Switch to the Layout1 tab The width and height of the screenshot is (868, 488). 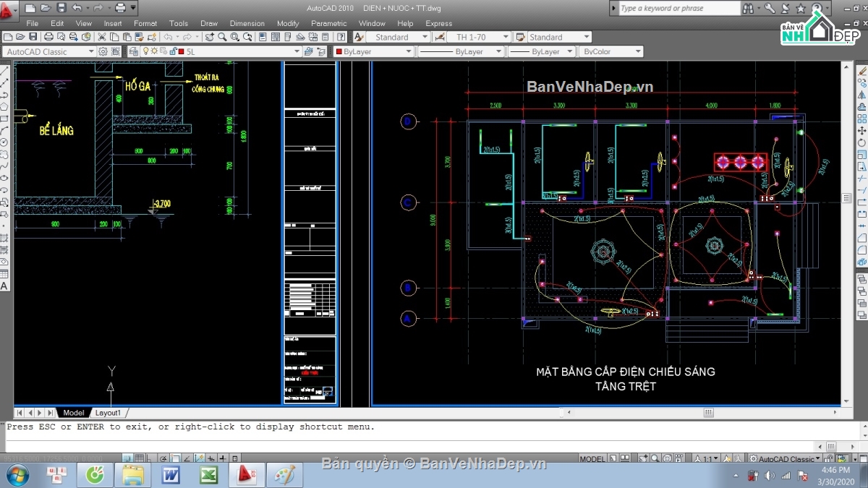pos(109,412)
